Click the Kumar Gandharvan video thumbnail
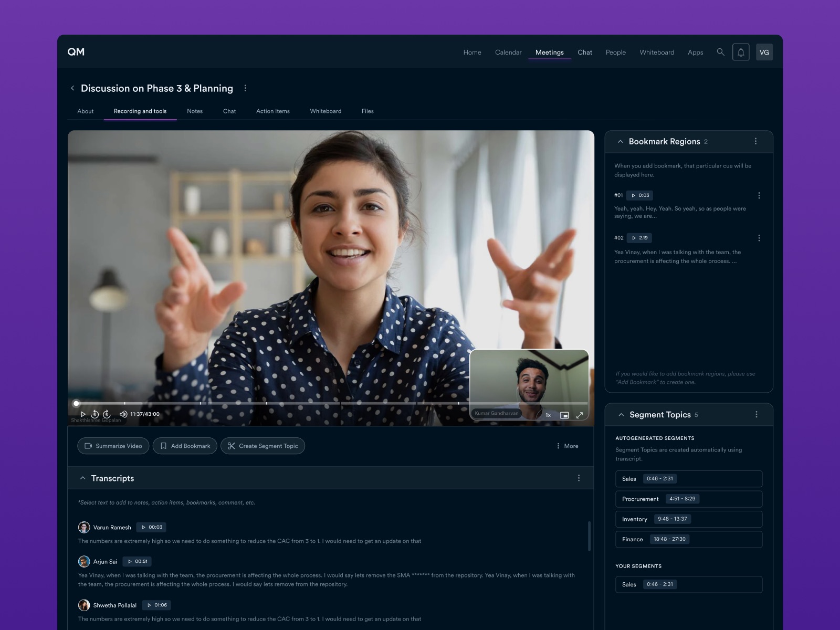The height and width of the screenshot is (630, 840). coord(529,385)
